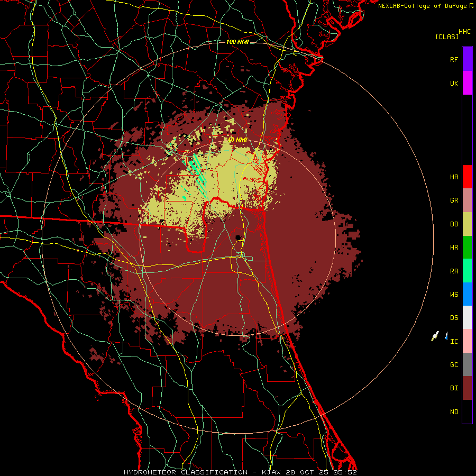Image resolution: width=476 pixels, height=476 pixels.
Task: Click the white DS legend color block
Action: pyautogui.click(x=467, y=317)
